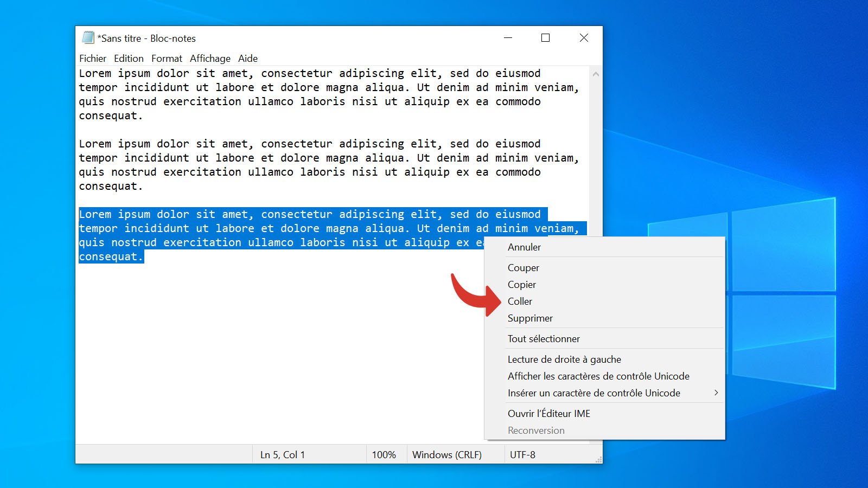Click the Notepad icon in the title bar
Image resolution: width=868 pixels, height=488 pixels.
88,38
